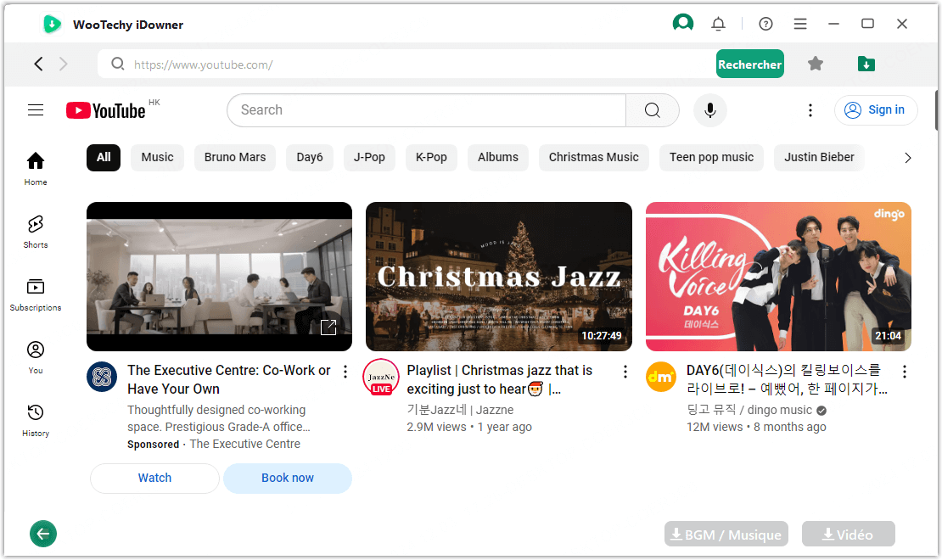The image size is (942, 560).
Task: Open the Christmas Jazz video thumbnail
Action: click(x=498, y=276)
